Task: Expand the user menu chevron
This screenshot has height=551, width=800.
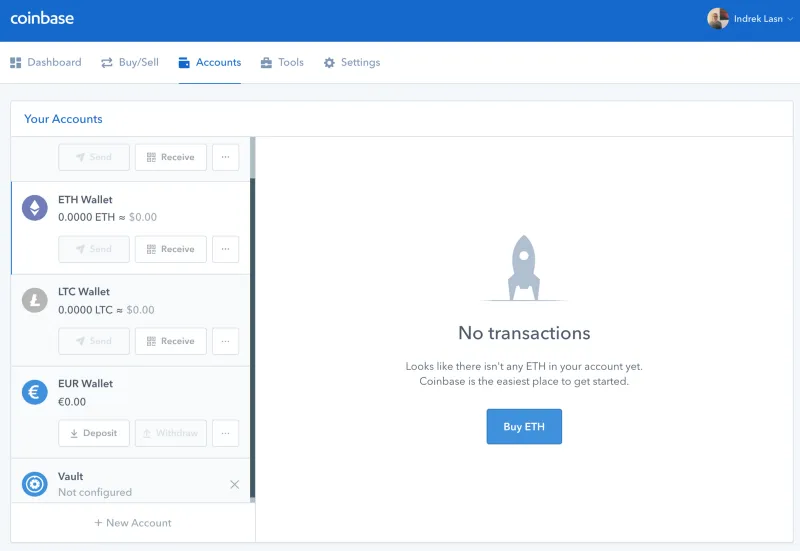Action: pos(790,19)
